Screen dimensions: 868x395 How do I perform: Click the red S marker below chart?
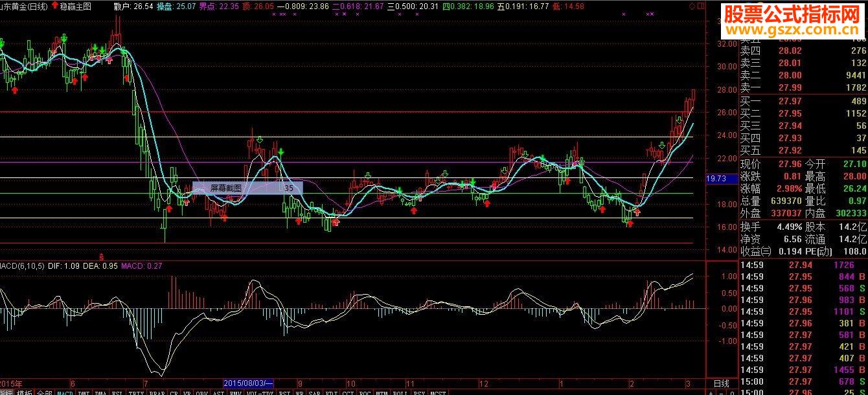click(101, 257)
